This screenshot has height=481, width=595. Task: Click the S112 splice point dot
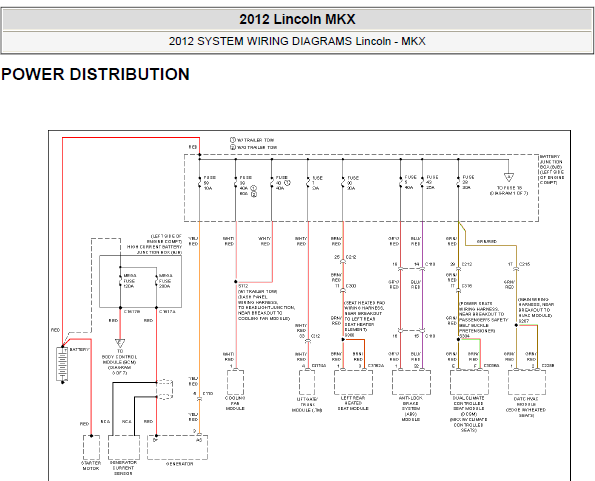click(x=236, y=282)
